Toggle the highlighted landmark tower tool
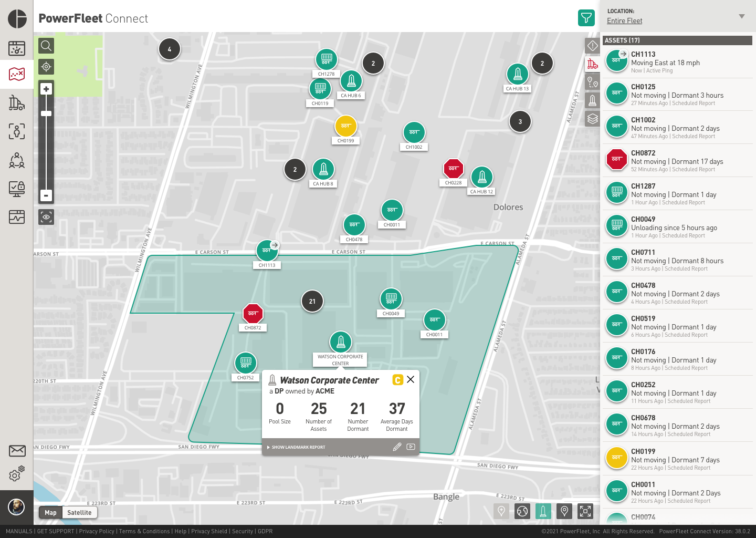Viewport: 756px width, 538px height. pos(543,511)
